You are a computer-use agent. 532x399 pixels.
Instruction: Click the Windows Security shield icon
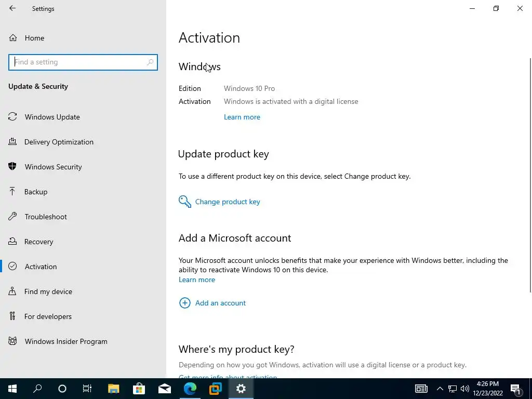(x=12, y=166)
